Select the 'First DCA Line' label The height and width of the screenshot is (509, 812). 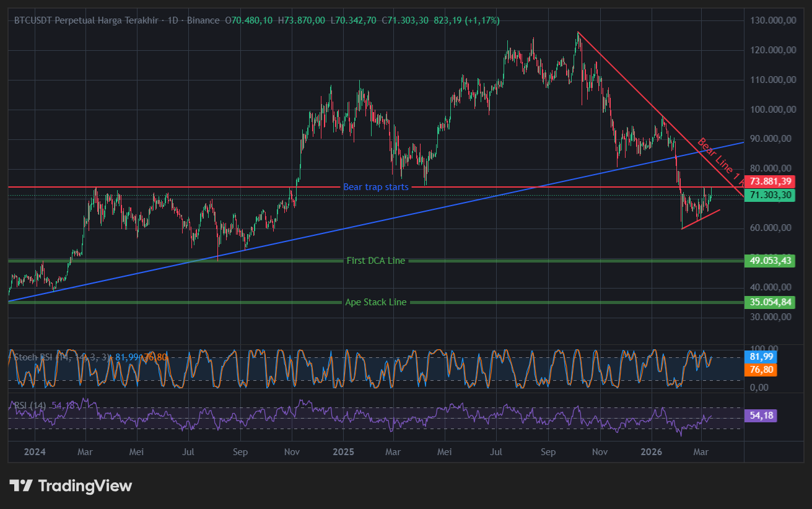[376, 261]
